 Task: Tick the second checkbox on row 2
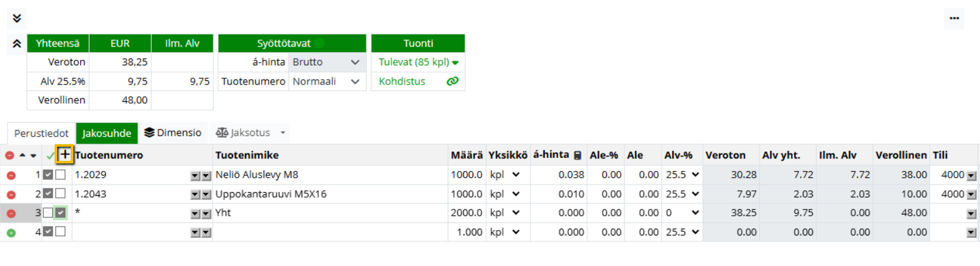pyautogui.click(x=60, y=194)
